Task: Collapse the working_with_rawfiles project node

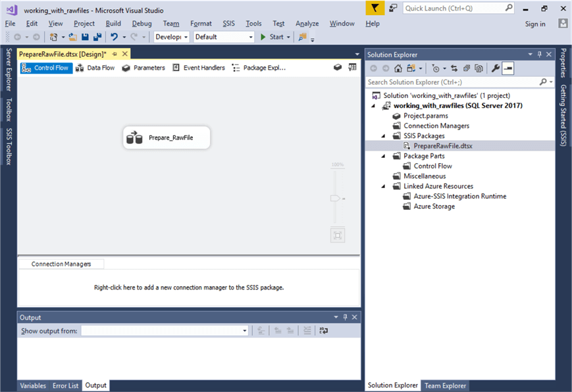Action: pyautogui.click(x=373, y=106)
